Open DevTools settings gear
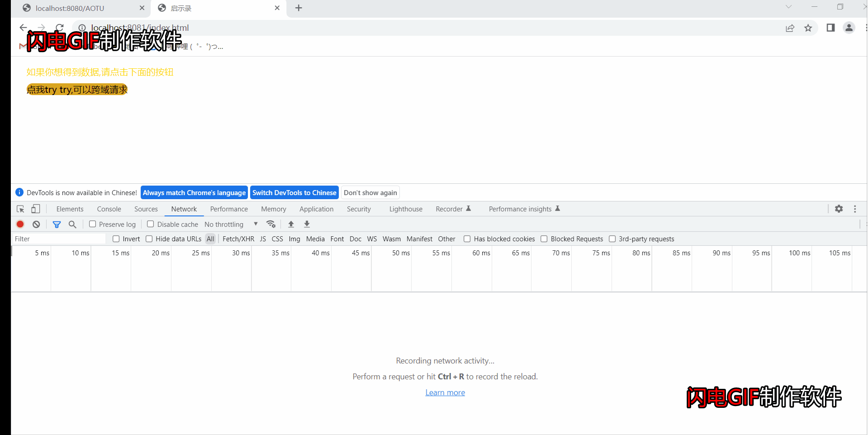Viewport: 868px width, 435px height. click(x=839, y=209)
